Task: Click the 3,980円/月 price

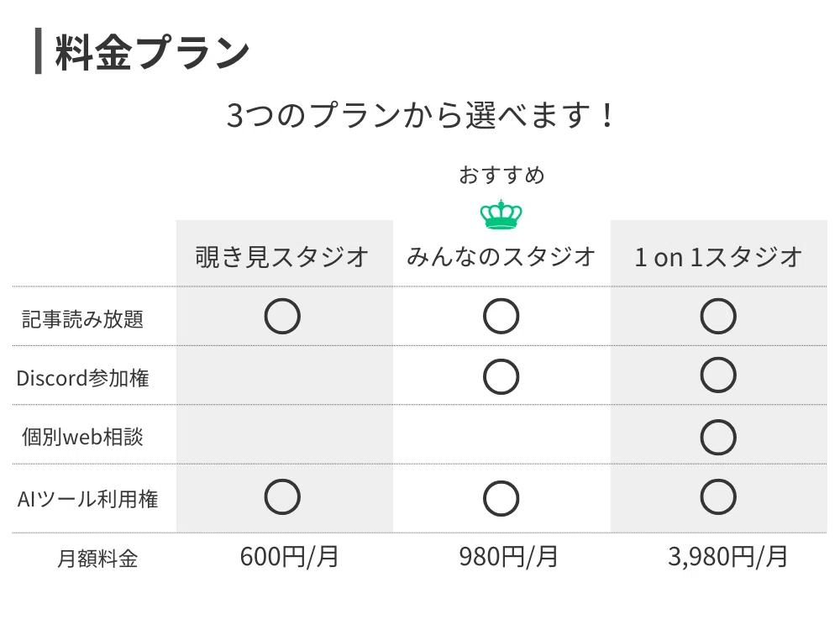Action: click(727, 557)
